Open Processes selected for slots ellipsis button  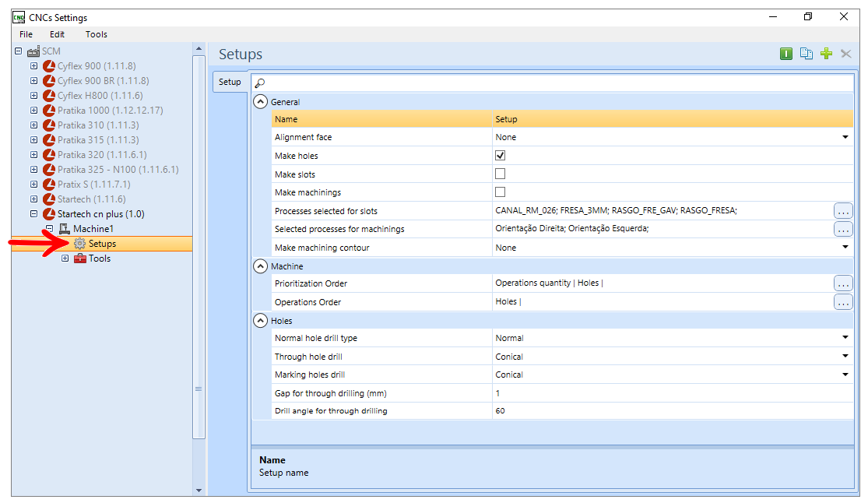pyautogui.click(x=843, y=211)
